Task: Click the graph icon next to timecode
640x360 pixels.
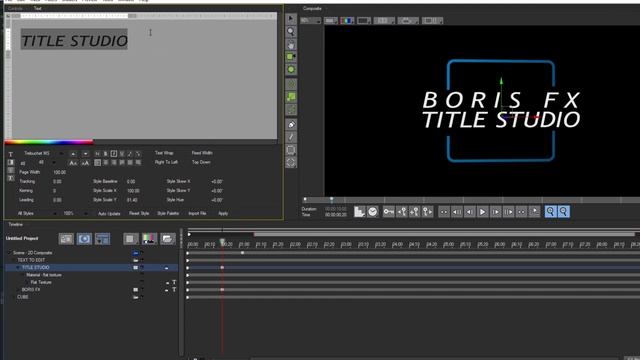Action: pyautogui.click(x=359, y=211)
